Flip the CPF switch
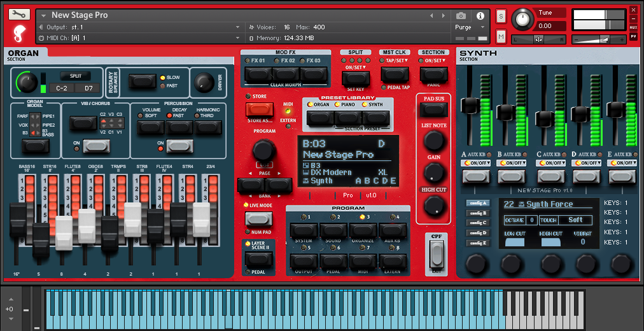 pos(436,254)
